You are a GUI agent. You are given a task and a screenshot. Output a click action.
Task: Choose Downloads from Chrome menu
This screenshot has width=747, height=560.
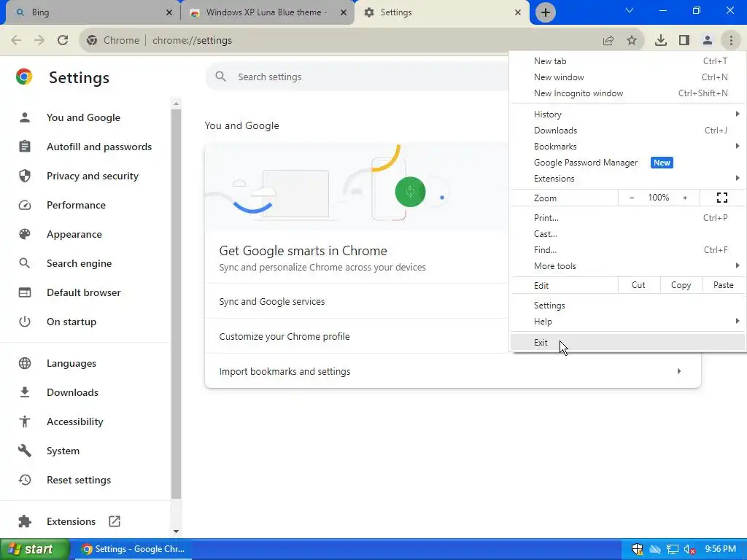pos(628,131)
